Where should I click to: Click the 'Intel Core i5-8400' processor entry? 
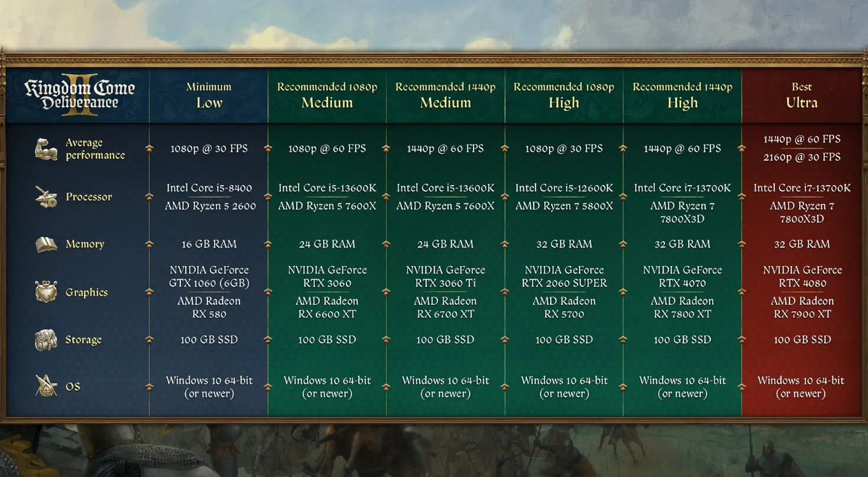tap(209, 188)
